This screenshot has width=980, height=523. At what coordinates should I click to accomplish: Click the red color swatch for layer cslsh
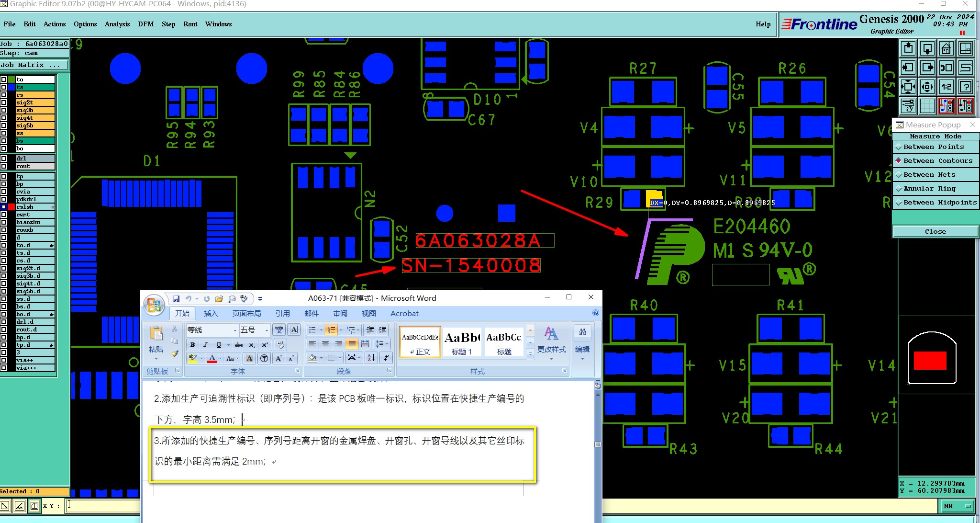11,207
